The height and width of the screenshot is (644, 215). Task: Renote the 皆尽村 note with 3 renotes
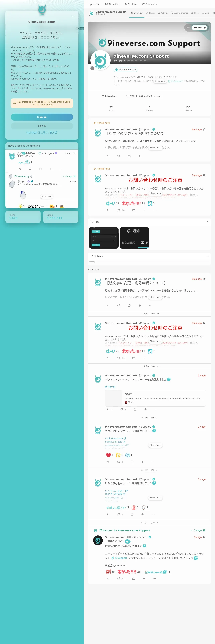click(x=123, y=409)
